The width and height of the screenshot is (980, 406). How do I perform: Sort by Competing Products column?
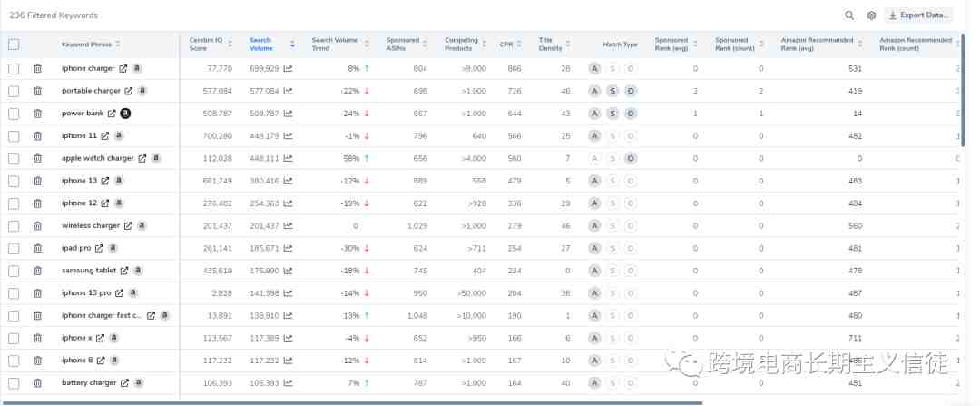[x=484, y=45]
